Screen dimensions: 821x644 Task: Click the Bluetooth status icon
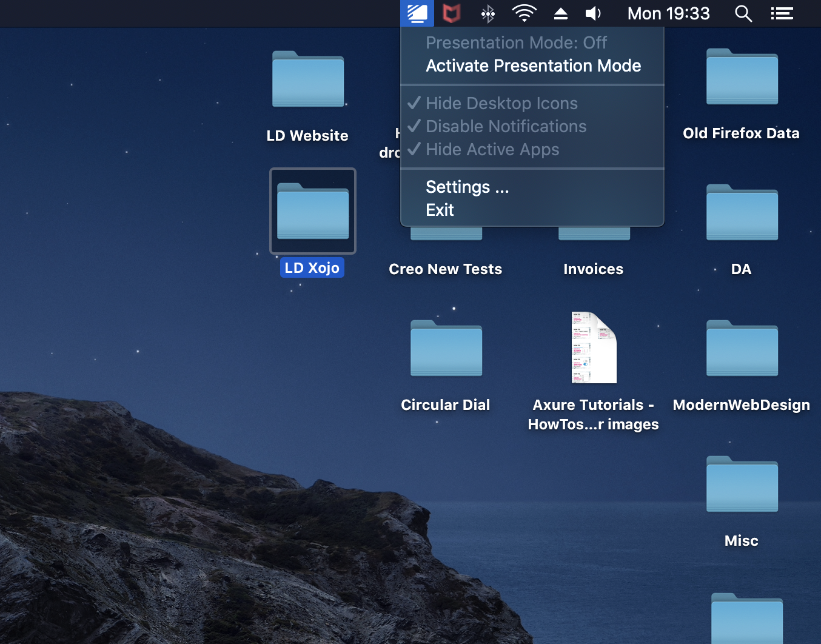488,13
